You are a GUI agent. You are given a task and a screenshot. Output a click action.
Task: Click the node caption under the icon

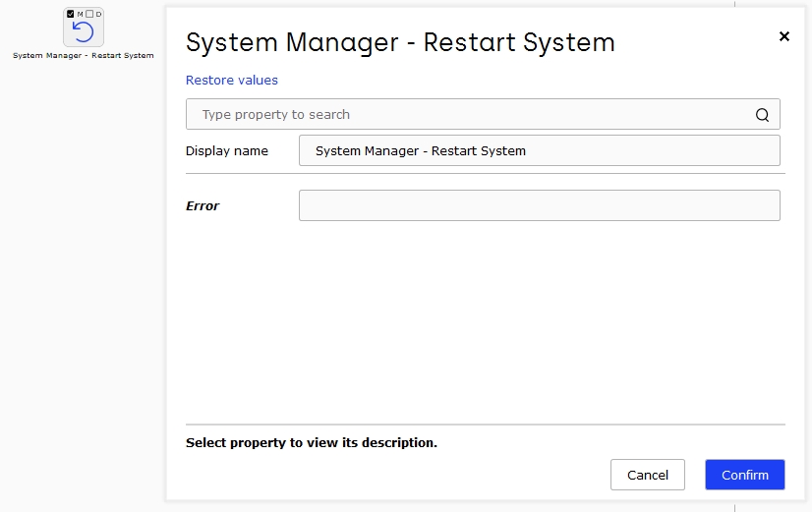(83, 55)
